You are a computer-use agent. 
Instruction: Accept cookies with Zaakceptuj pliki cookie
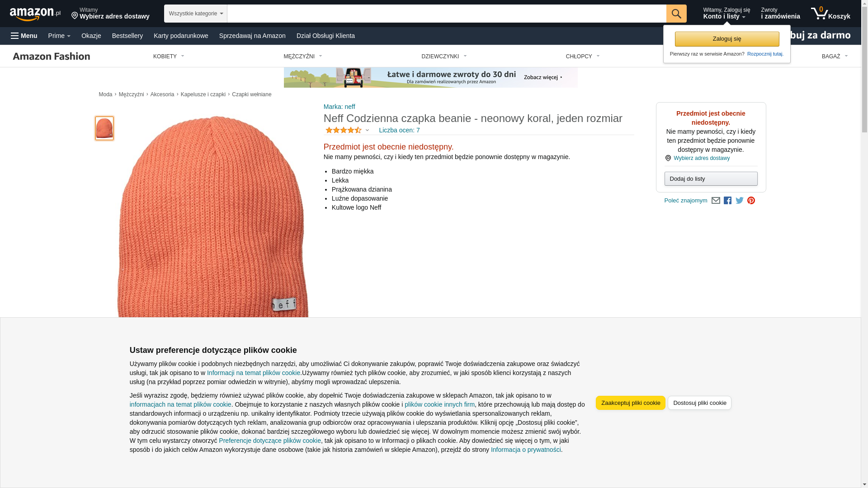point(631,403)
